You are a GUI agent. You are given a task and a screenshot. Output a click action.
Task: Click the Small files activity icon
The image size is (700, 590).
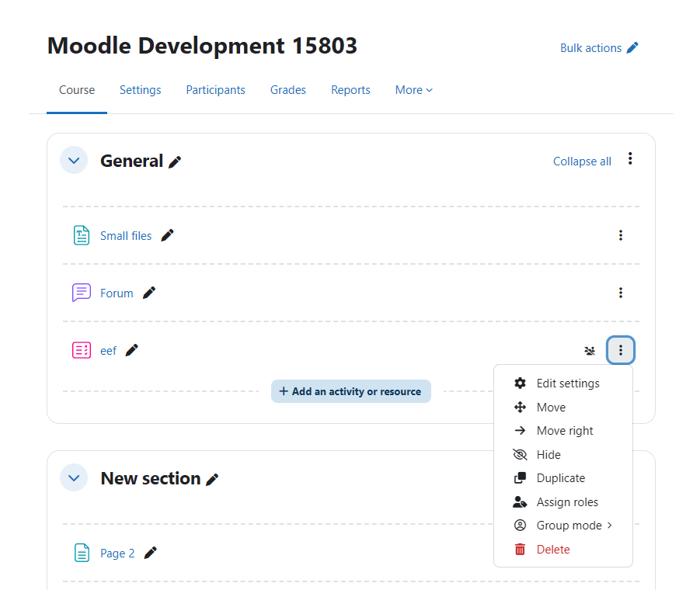click(82, 235)
